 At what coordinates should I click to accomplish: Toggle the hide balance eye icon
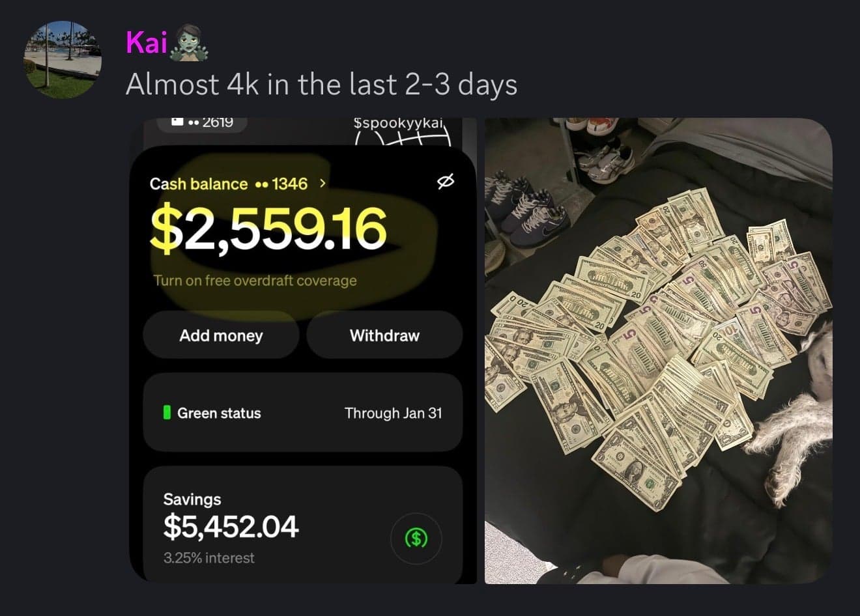click(x=446, y=182)
